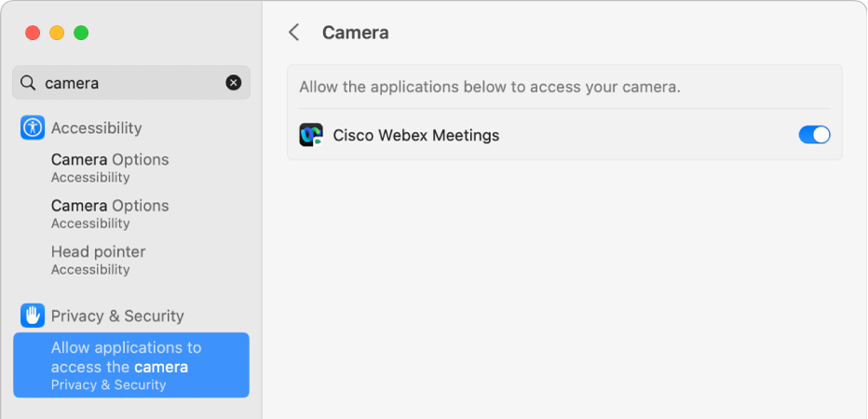
Task: Clear the search field with the X icon
Action: (x=233, y=83)
